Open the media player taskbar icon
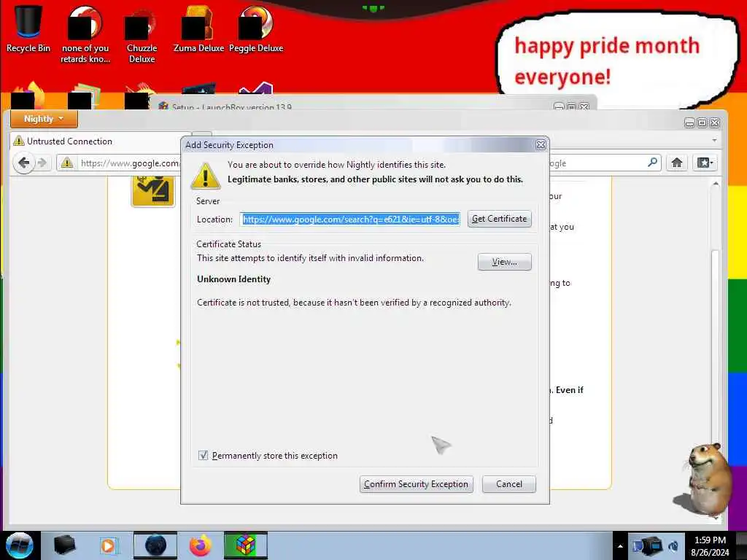The height and width of the screenshot is (560, 747). tap(108, 545)
